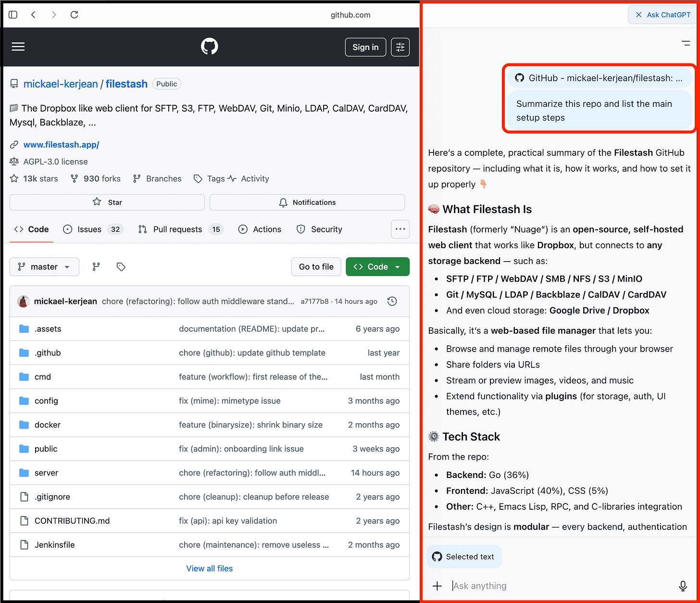
Task: Go forward with the browser forward arrow
Action: click(54, 15)
